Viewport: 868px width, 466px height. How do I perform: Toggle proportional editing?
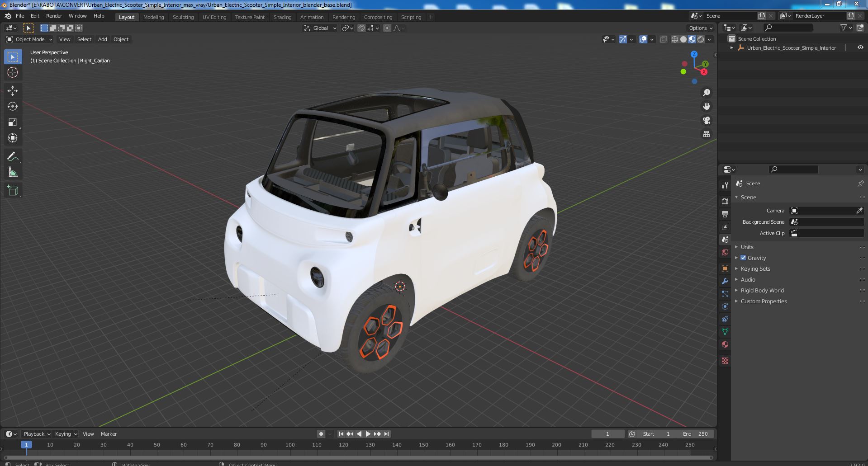pos(387,28)
